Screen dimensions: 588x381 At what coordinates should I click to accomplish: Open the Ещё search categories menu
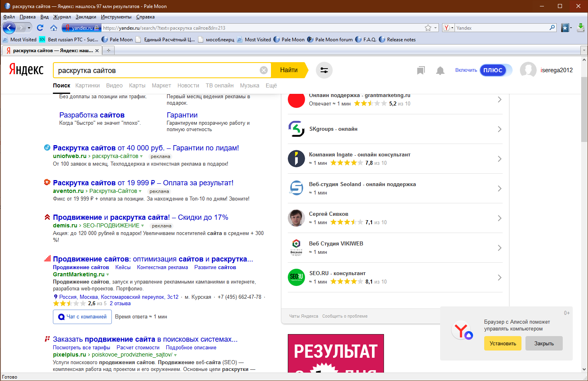[271, 85]
